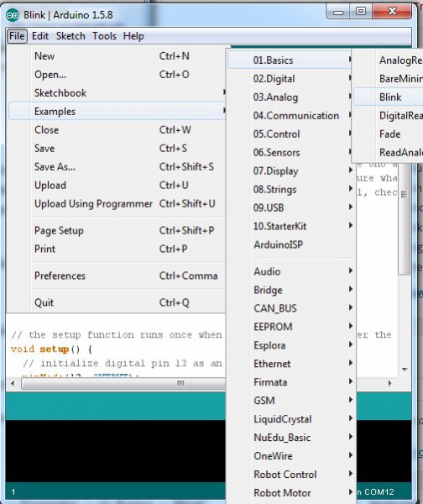Choose Save As... entry
This screenshot has height=504, width=423.
pos(117,167)
